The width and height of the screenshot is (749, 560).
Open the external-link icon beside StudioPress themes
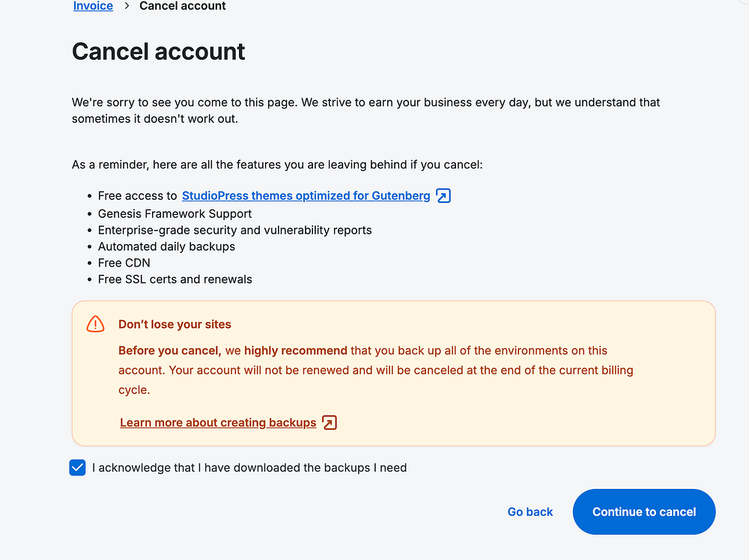pos(443,196)
